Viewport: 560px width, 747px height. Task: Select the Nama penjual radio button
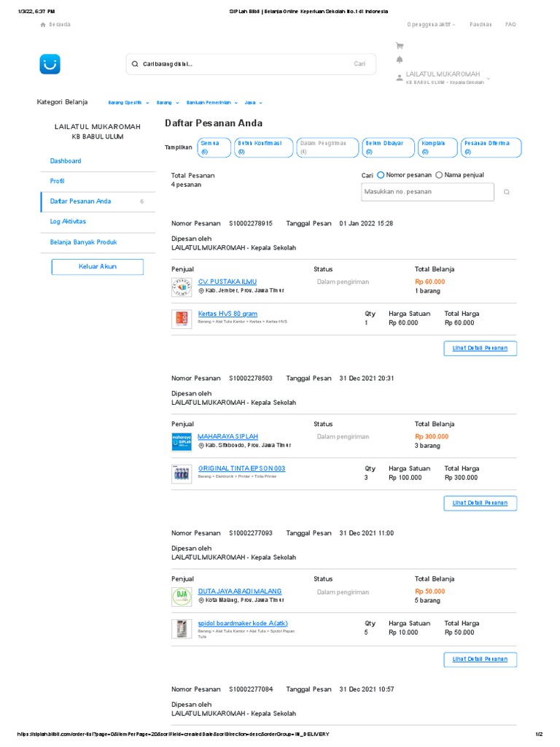point(439,175)
